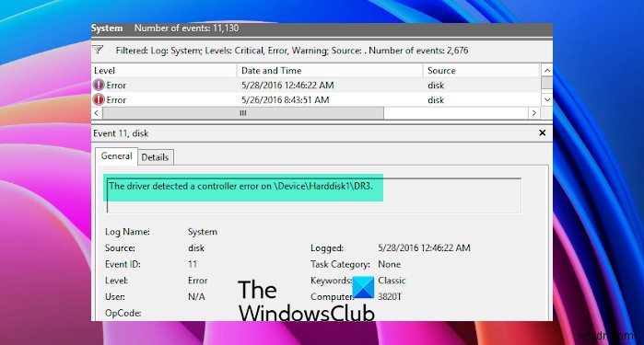Screen dimensions: 644x345
Task: Click the vertical scrollbar thumb in the event list
Action: click(546, 83)
